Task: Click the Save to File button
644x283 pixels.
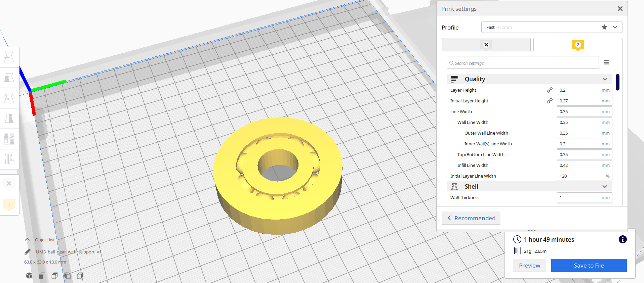Action: (x=589, y=266)
